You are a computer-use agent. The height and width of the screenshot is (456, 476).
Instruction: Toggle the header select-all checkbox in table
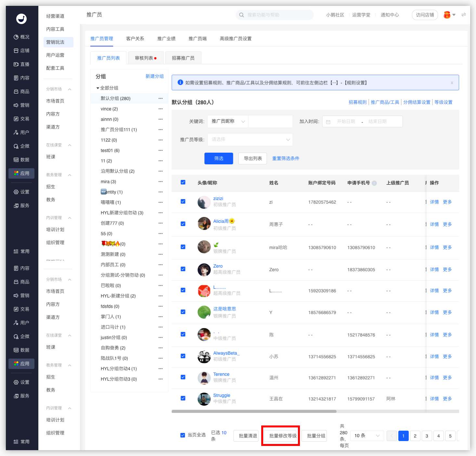pyautogui.click(x=183, y=182)
